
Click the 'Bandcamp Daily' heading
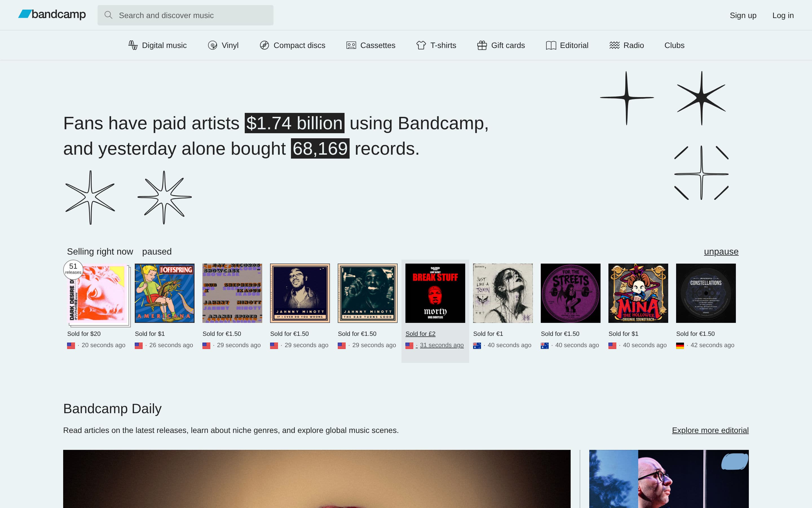click(112, 409)
